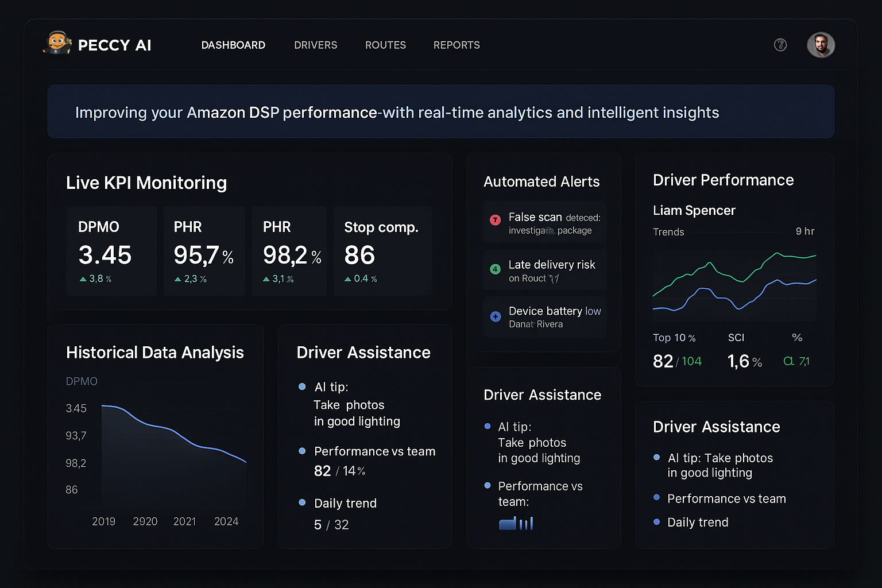This screenshot has width=882, height=588.
Task: Click the blue bar chart icon under Performance vs team
Action: (516, 523)
